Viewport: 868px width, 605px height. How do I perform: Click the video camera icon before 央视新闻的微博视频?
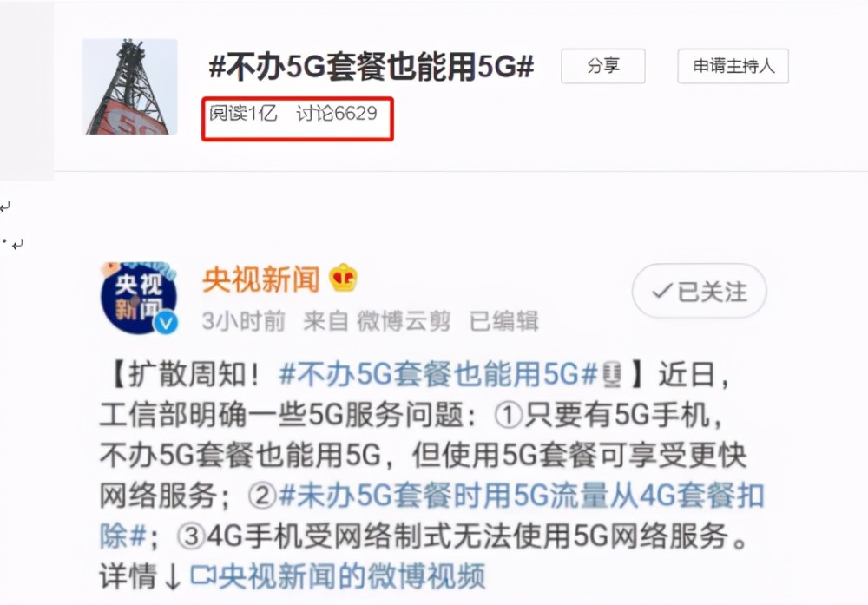(x=202, y=575)
